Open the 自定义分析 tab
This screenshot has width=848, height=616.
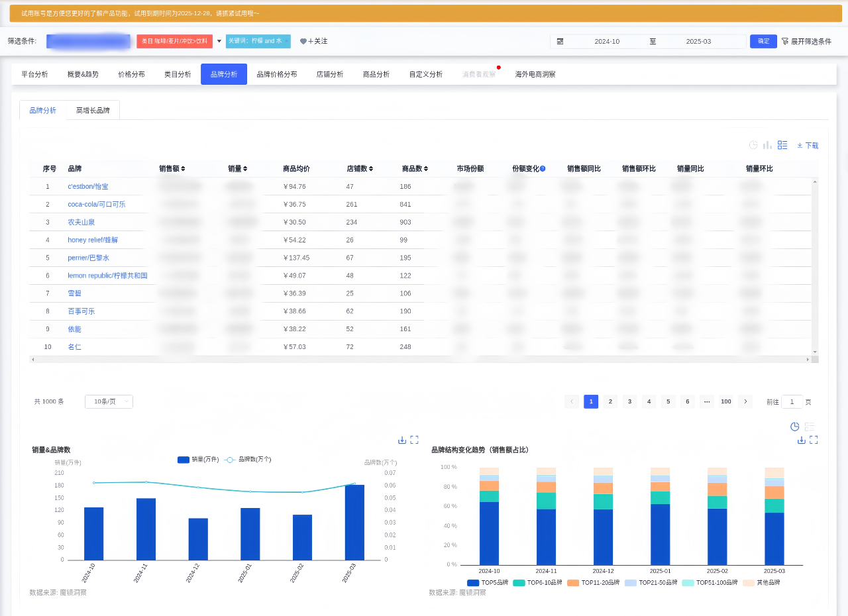426,74
